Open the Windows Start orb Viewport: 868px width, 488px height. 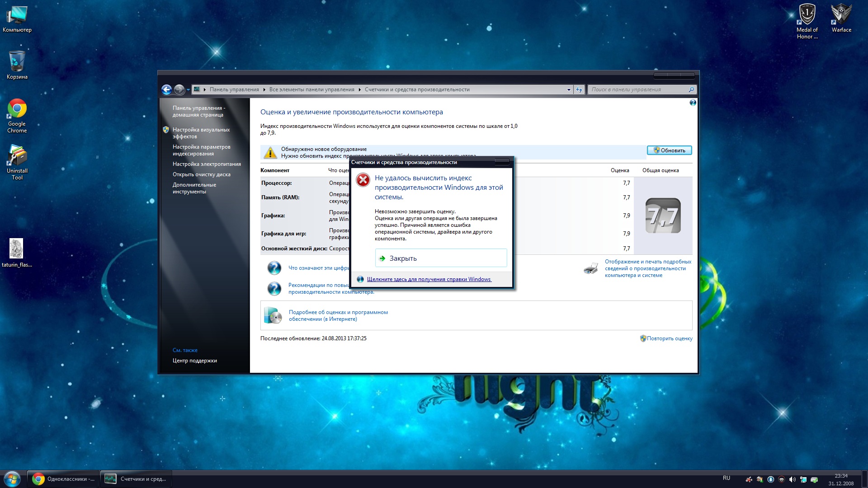point(12,479)
